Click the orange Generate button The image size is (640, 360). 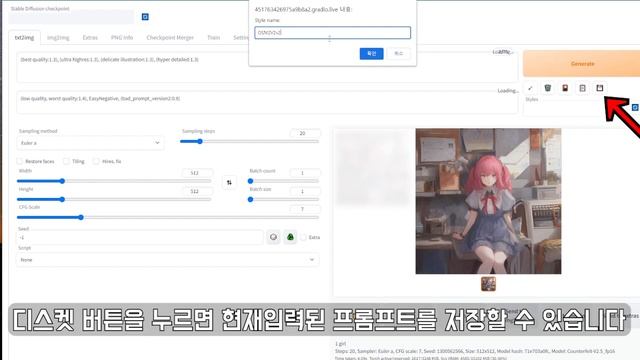(x=582, y=64)
